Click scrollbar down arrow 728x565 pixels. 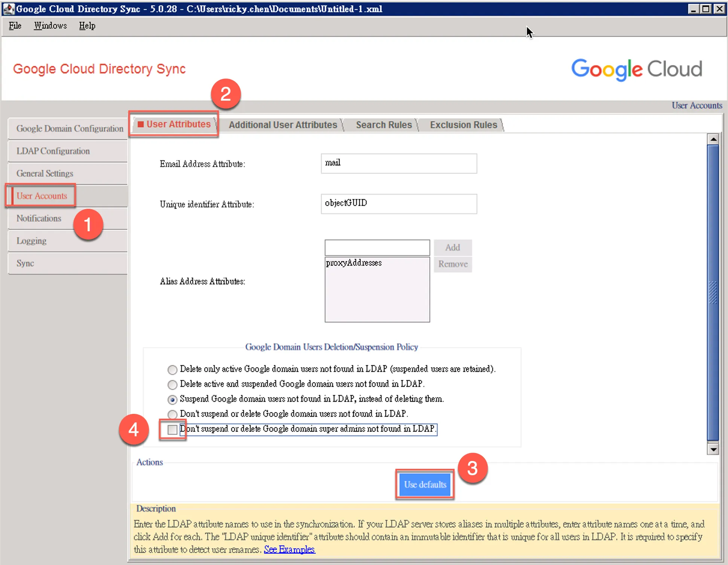pos(713,449)
